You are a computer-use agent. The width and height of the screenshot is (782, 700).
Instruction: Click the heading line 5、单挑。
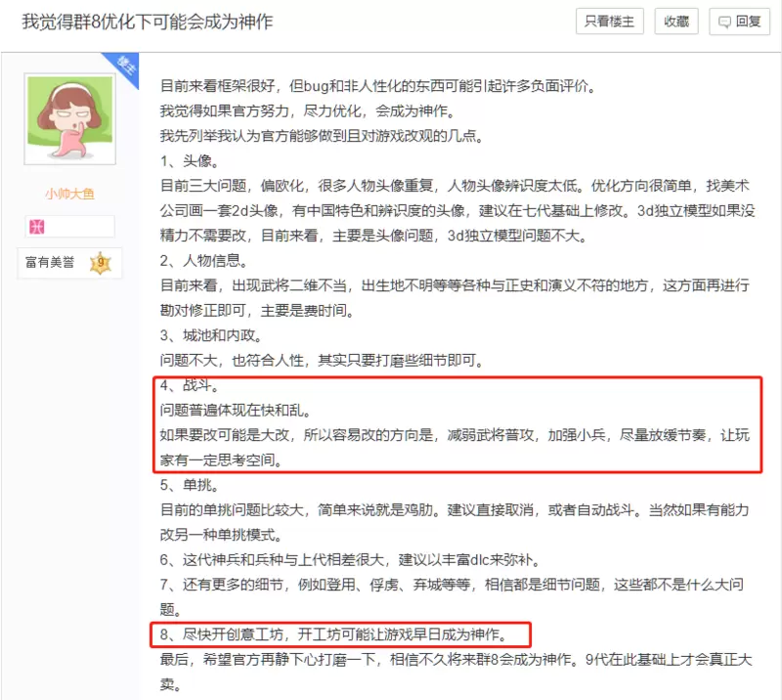click(190, 485)
